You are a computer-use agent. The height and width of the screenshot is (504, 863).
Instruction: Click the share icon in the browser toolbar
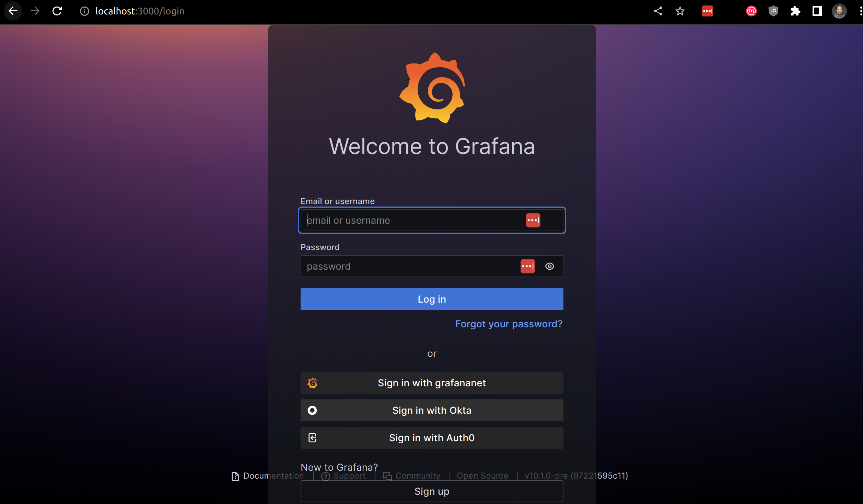tap(658, 11)
